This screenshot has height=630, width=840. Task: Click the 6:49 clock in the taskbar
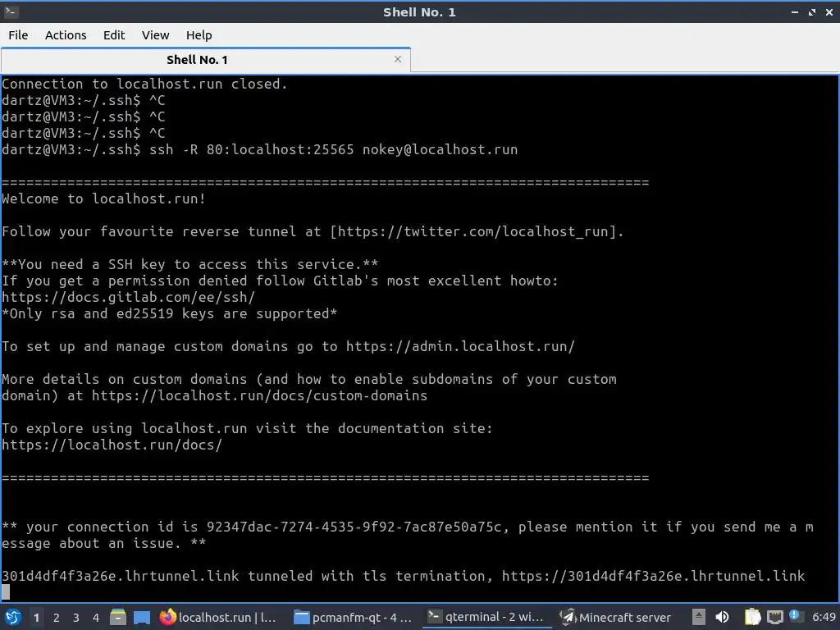pos(824,617)
